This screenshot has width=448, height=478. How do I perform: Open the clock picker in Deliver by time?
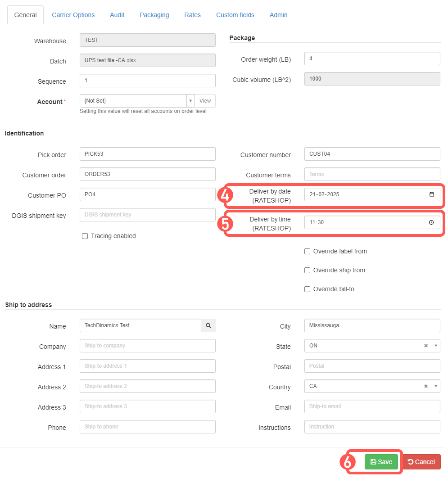pyautogui.click(x=431, y=222)
